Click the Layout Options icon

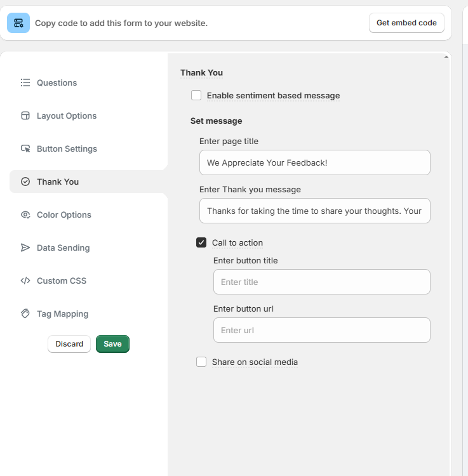[25, 116]
